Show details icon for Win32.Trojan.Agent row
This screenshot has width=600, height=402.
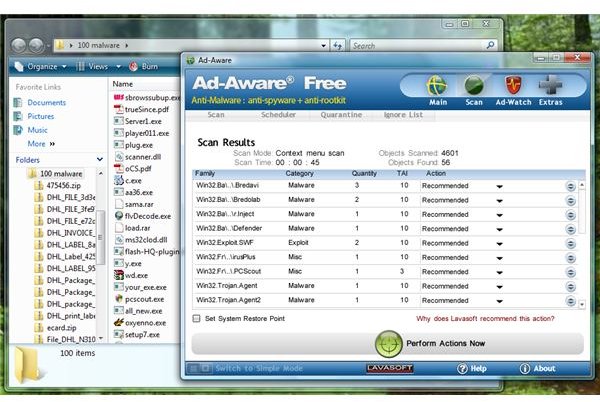tap(570, 286)
